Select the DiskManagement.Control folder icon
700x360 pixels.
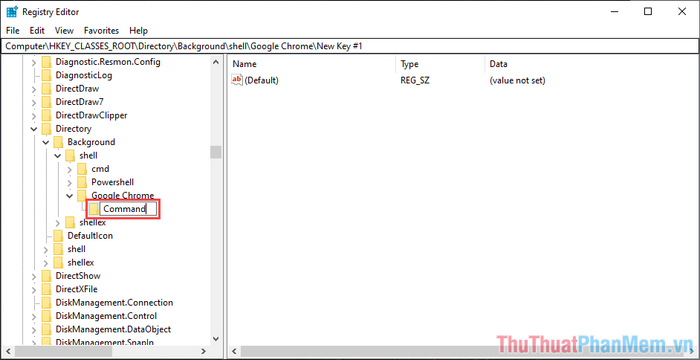point(46,316)
